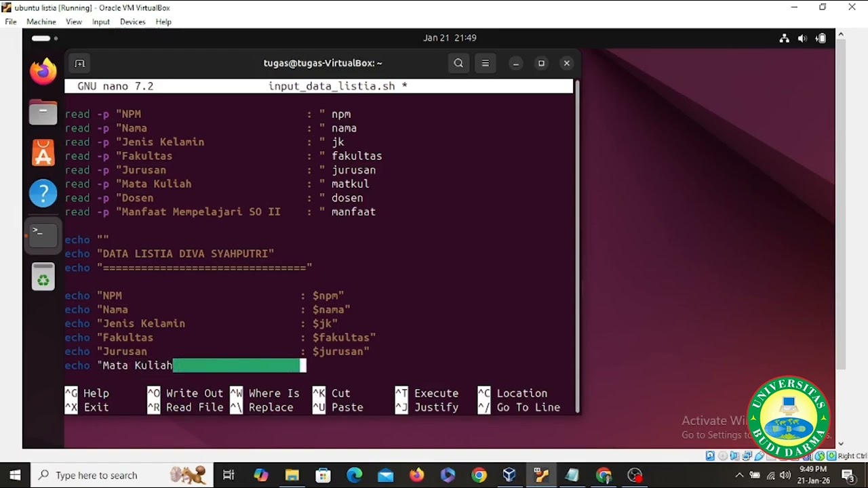
Task: Launch Copilot from the taskbar
Action: pos(261,475)
